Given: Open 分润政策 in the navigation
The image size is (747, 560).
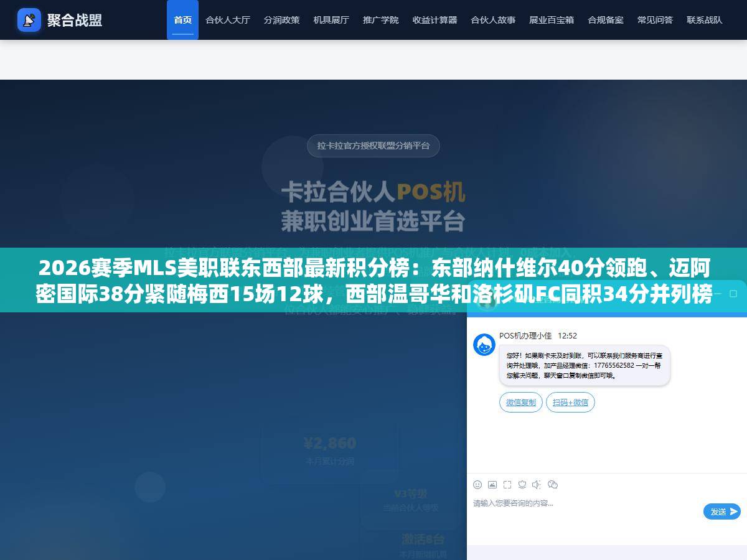Looking at the screenshot, I should click(x=281, y=20).
